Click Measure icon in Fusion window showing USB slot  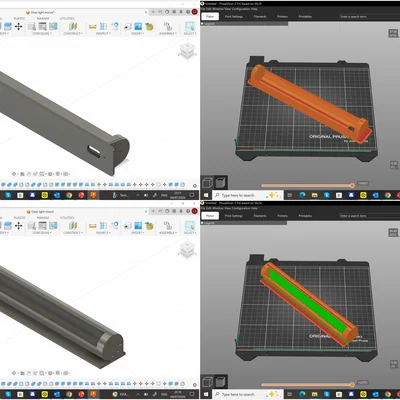(93, 27)
